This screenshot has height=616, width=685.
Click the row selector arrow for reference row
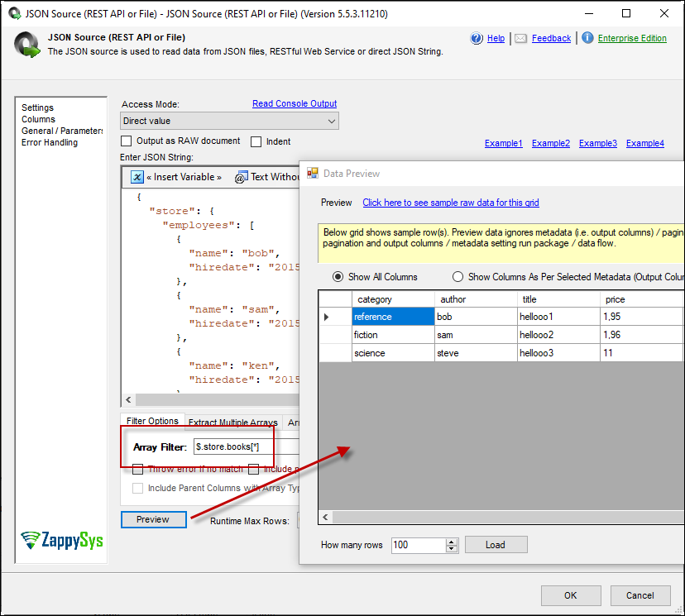click(x=327, y=317)
